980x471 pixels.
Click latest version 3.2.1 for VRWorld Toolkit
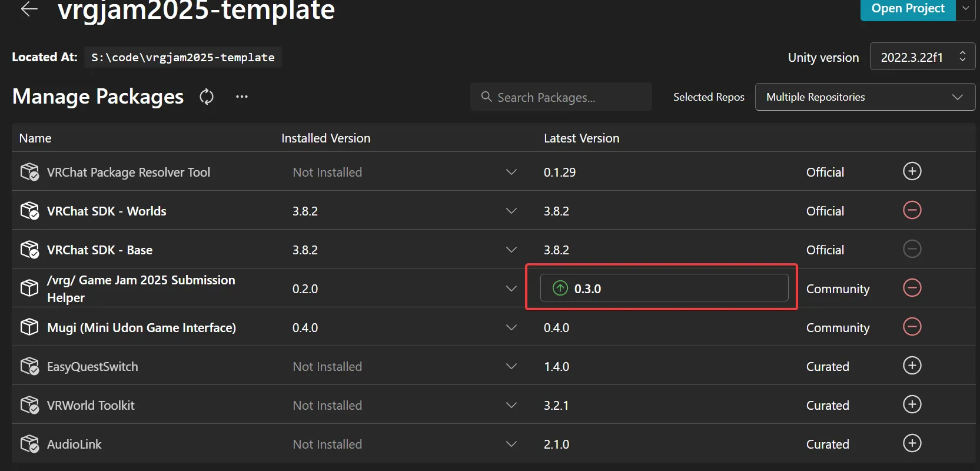click(x=556, y=405)
